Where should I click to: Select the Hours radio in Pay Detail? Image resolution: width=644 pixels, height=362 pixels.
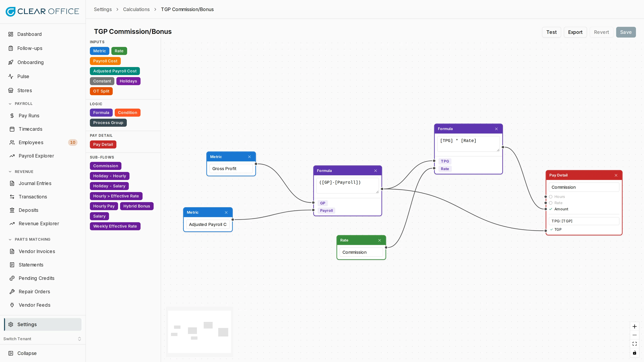coord(550,197)
